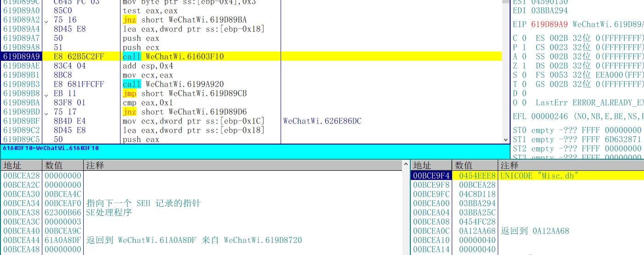Select right stack row 00BCEA10
The width and height of the screenshot is (644, 255).
click(527, 240)
